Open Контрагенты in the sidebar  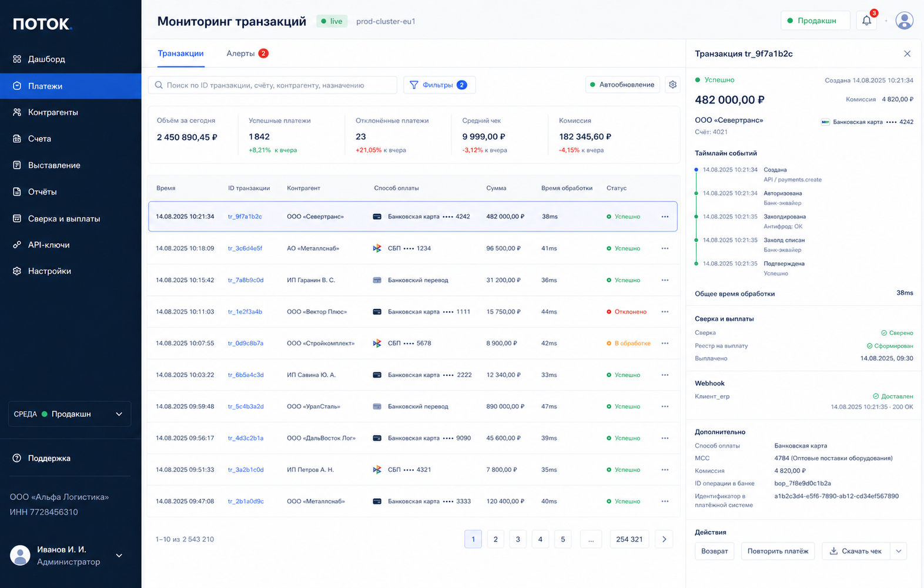tap(71, 112)
